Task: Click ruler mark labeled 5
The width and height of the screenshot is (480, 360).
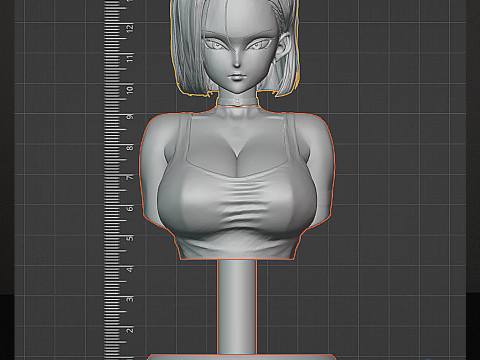Action: click(x=130, y=238)
